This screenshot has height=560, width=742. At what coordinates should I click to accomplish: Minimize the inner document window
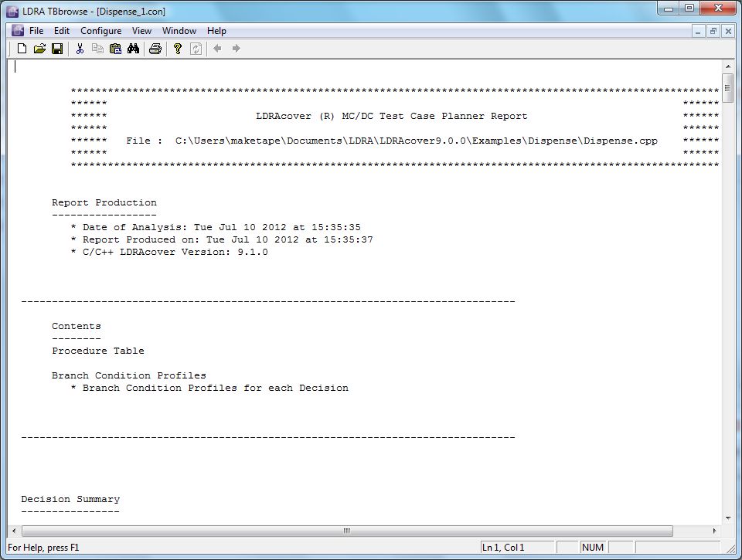(698, 31)
